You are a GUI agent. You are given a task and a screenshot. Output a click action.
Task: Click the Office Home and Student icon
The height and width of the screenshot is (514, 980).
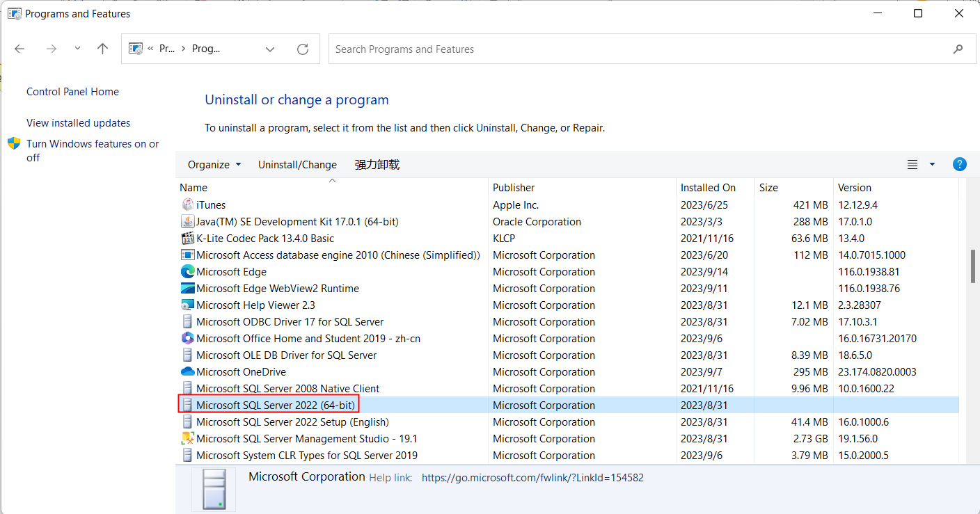click(187, 339)
